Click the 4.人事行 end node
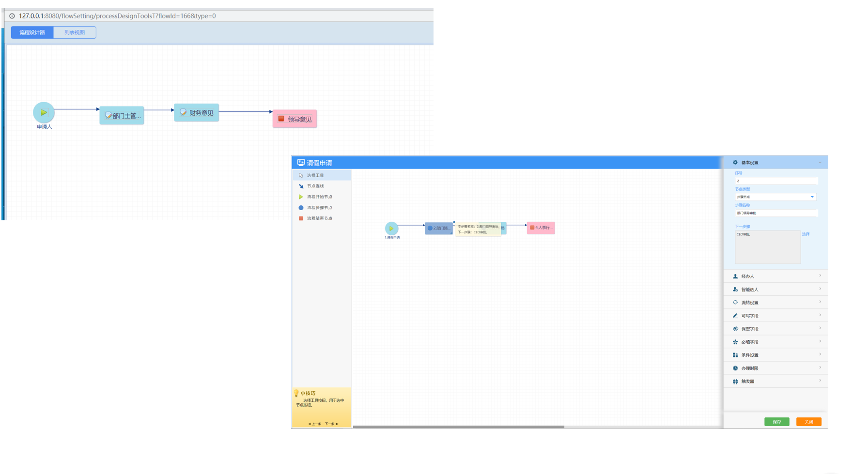 (541, 228)
